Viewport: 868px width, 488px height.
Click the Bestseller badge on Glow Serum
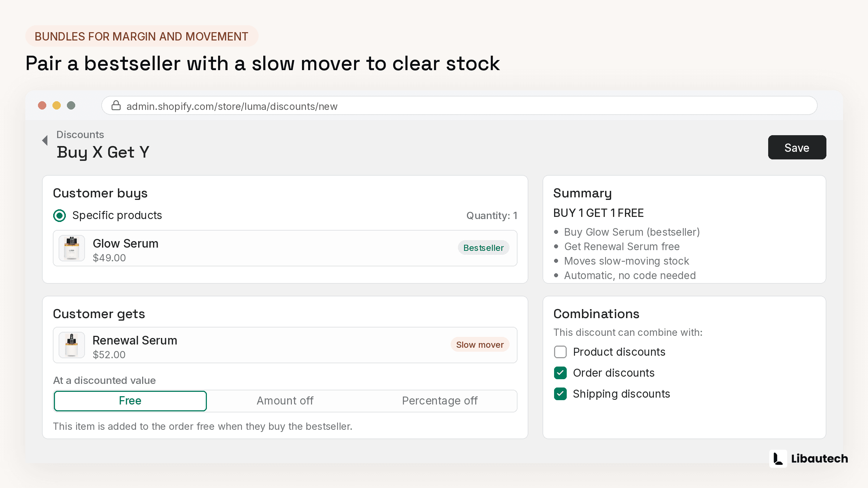484,248
